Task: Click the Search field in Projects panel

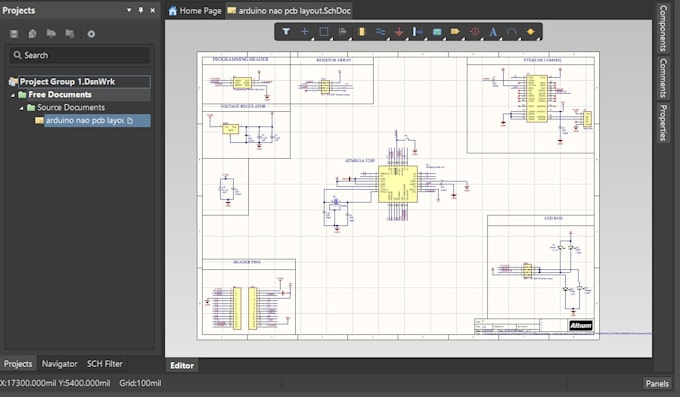Action: [x=80, y=55]
